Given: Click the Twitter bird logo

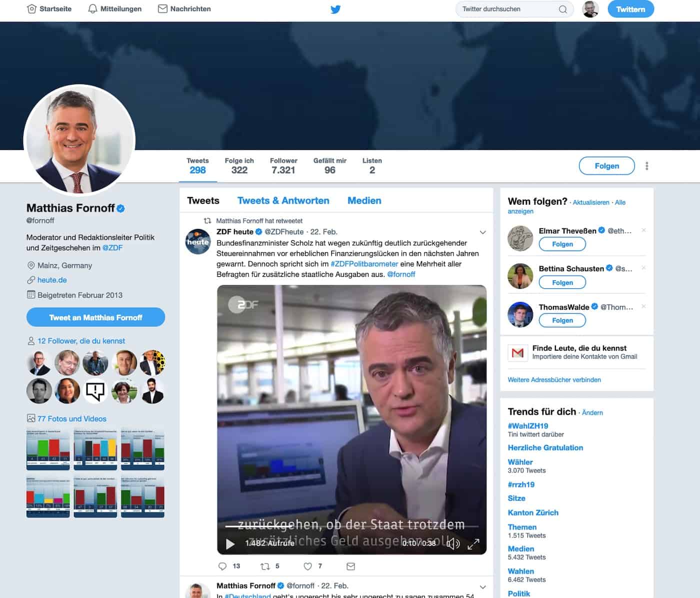Looking at the screenshot, I should click(335, 9).
